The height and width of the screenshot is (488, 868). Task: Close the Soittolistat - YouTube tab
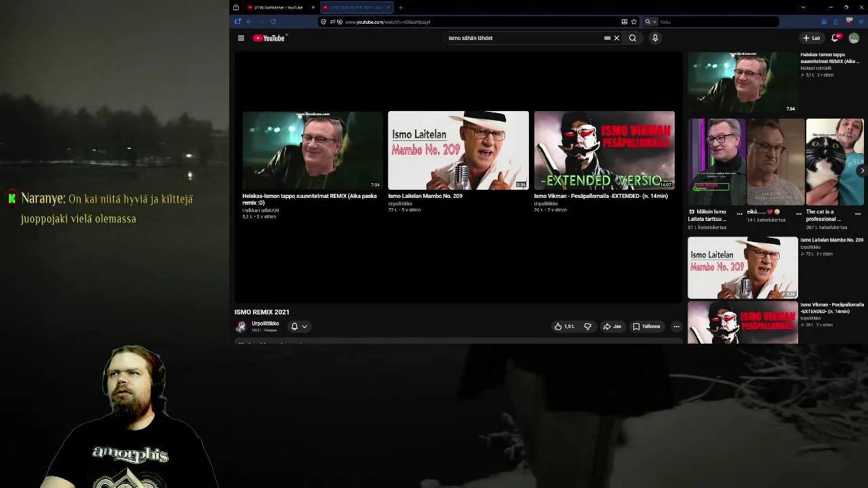click(x=313, y=7)
